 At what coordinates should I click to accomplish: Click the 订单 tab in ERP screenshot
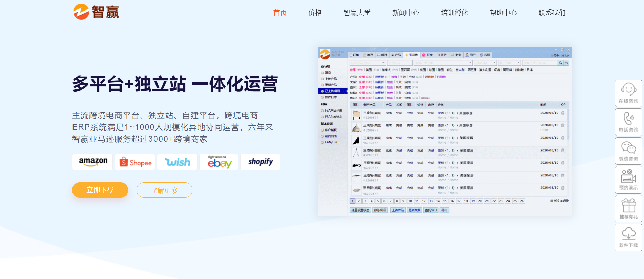[x=354, y=55]
